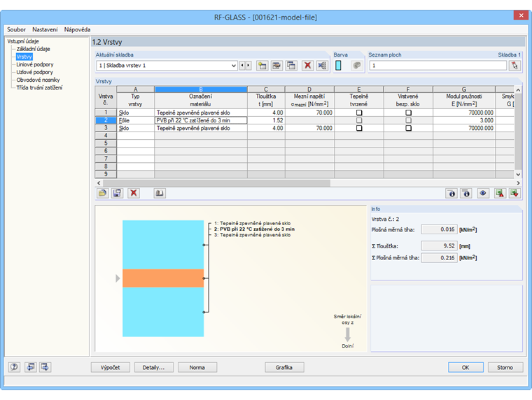Toggle Vrstvené bezp. sklo checkbox for layer 2
The height and width of the screenshot is (400, 532).
(x=409, y=120)
